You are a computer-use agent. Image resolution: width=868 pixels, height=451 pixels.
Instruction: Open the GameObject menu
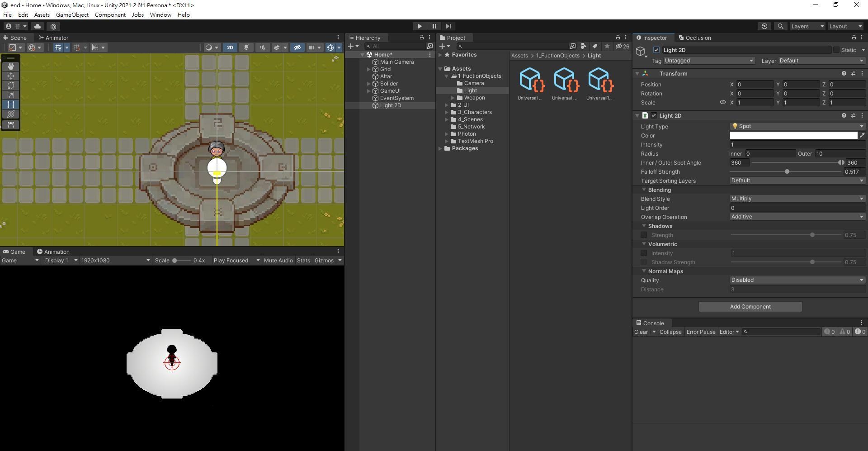pyautogui.click(x=72, y=14)
